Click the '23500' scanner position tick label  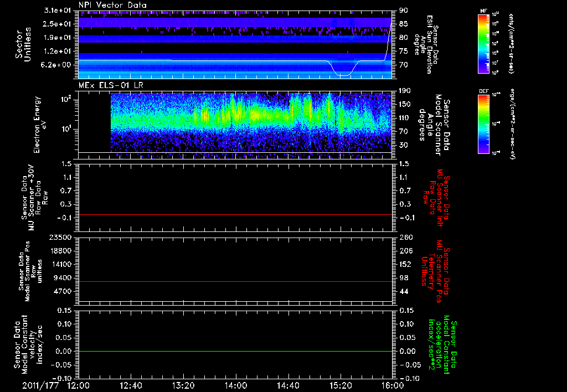pyautogui.click(x=60, y=238)
